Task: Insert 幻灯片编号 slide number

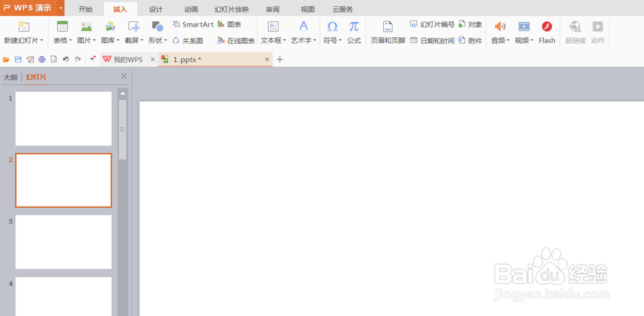Action: [x=432, y=24]
